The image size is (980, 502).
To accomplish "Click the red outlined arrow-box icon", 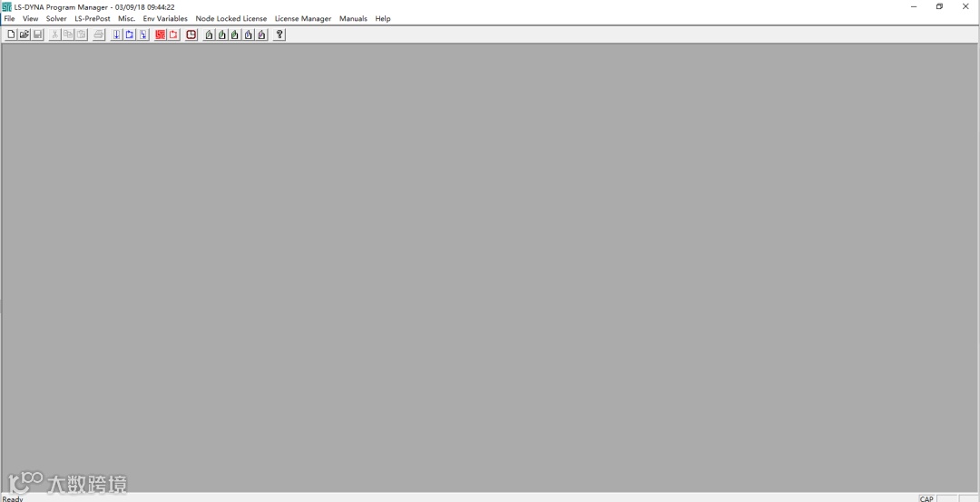I will click(173, 34).
